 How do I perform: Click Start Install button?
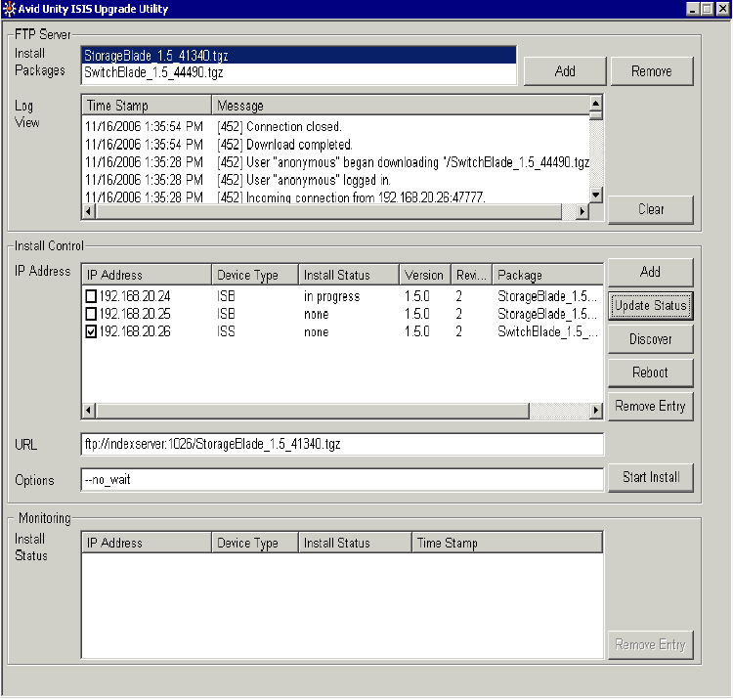pyautogui.click(x=650, y=477)
